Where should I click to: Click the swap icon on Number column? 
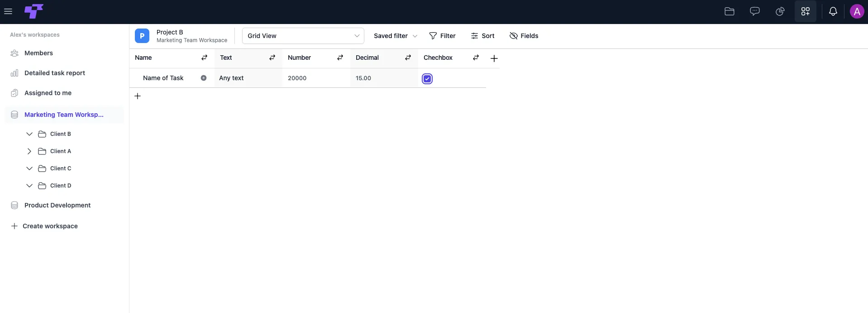(340, 58)
